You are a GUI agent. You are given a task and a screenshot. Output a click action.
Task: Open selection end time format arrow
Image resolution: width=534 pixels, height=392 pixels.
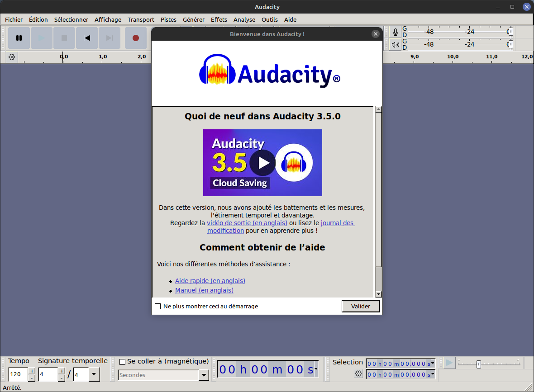tap(433, 374)
